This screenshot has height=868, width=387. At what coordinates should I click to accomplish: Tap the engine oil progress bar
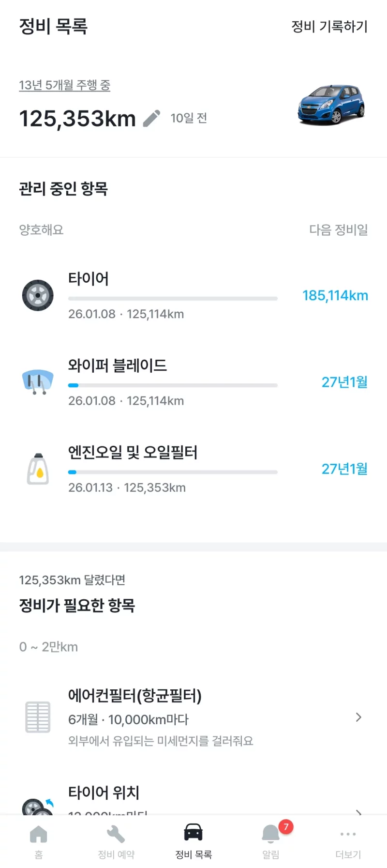173,472
